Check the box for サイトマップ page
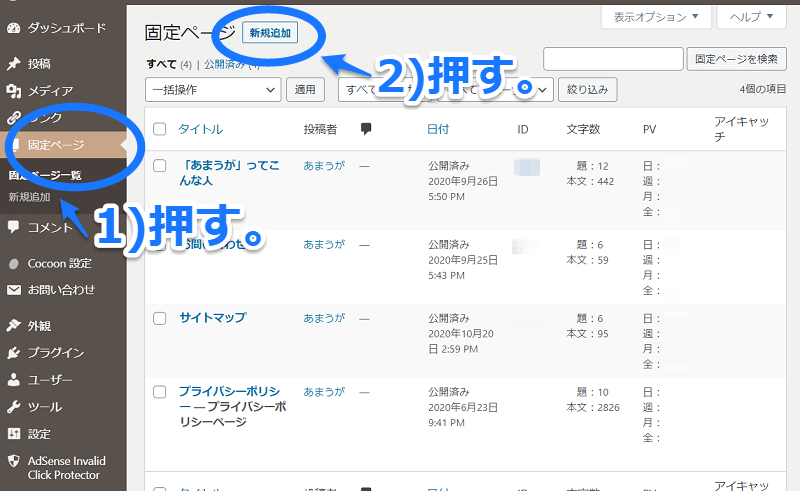 tap(160, 318)
